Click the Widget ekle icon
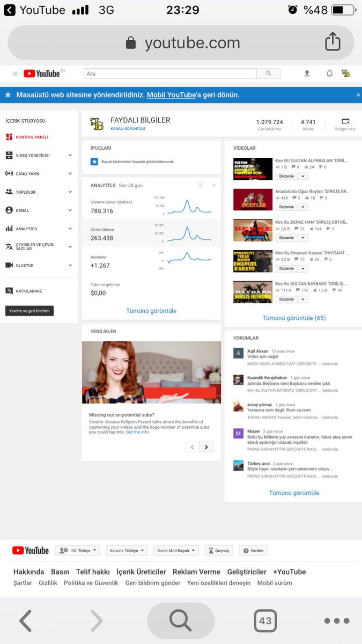Screen dimensions: 362x644 coord(345,121)
